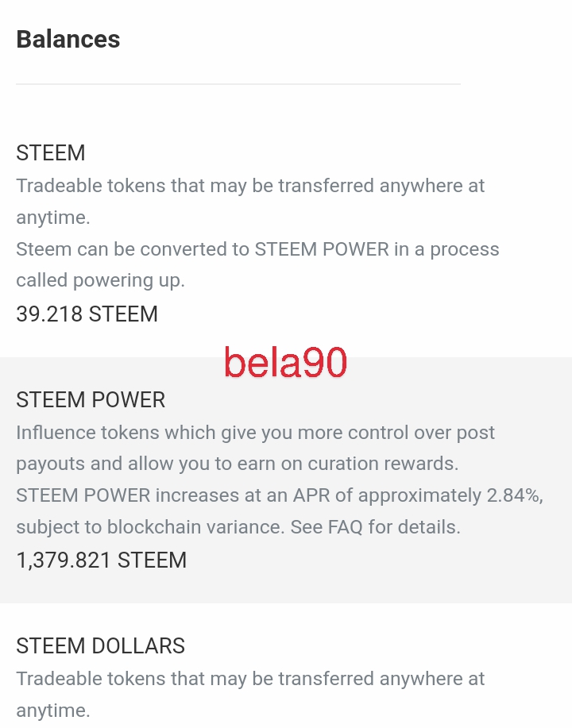This screenshot has height=728, width=572.
Task: Click the 'called powering up' text line
Action: (100, 280)
